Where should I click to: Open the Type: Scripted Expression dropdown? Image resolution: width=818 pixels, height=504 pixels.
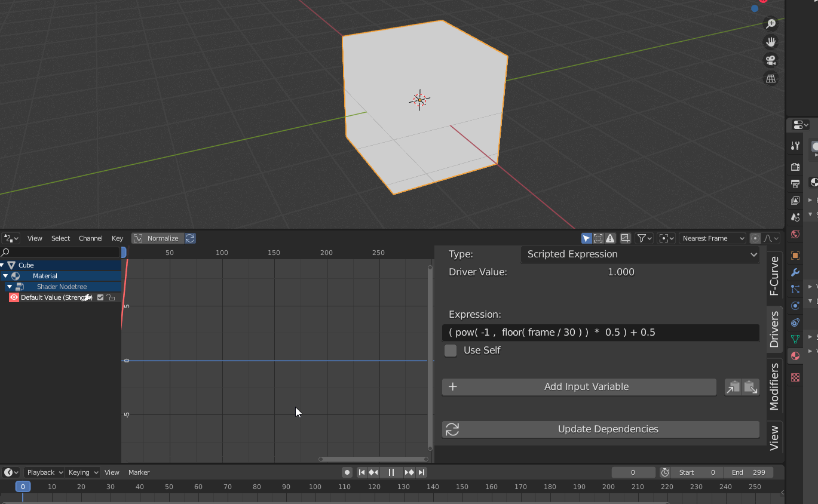coord(639,254)
